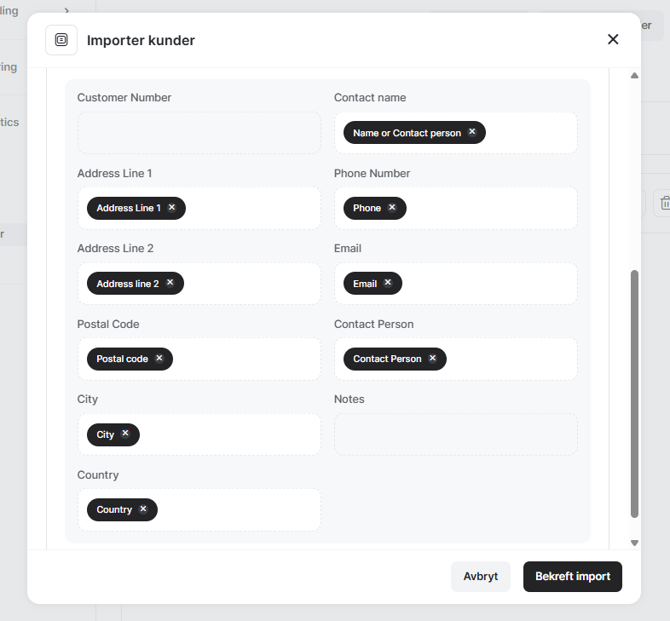670x621 pixels.
Task: Close the Importer kunder dialog
Action: (x=613, y=39)
